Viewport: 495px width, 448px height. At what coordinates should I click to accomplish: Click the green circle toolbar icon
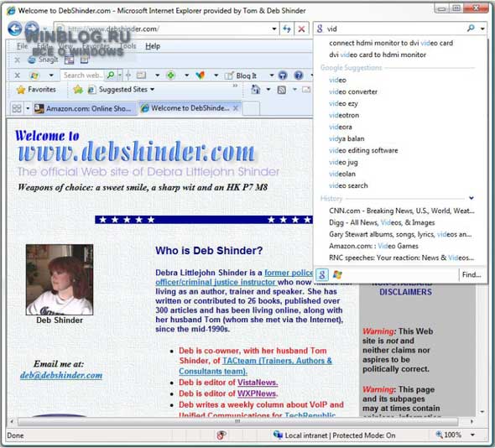click(x=171, y=76)
